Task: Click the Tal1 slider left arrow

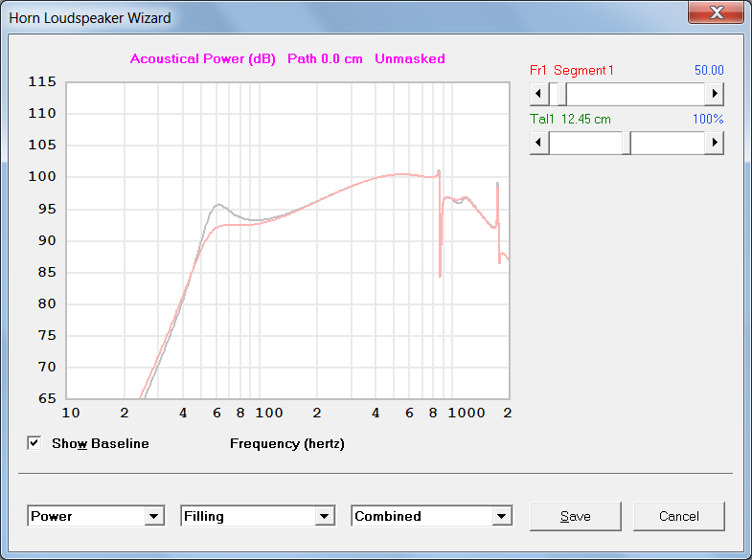Action: (539, 143)
